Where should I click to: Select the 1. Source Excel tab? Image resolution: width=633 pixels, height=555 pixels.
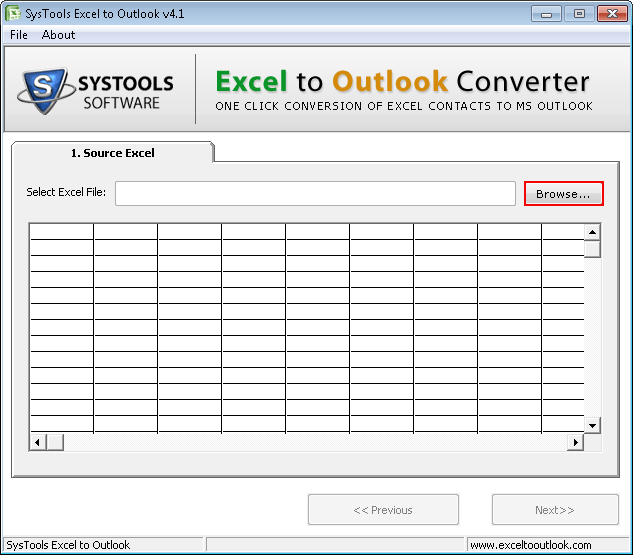point(113,153)
